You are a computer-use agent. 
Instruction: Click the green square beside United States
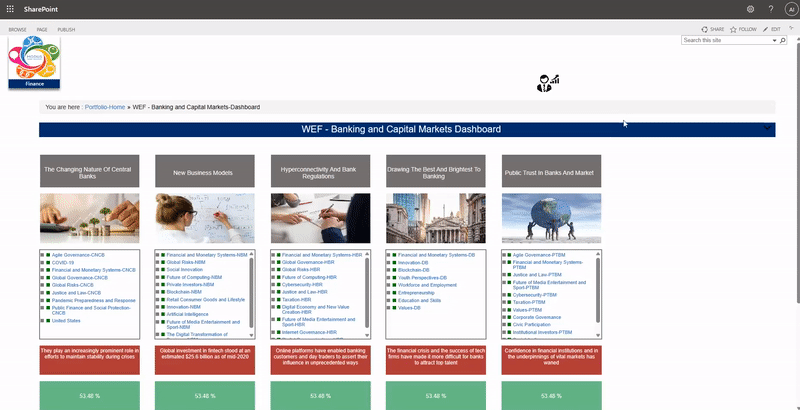[x=48, y=321]
